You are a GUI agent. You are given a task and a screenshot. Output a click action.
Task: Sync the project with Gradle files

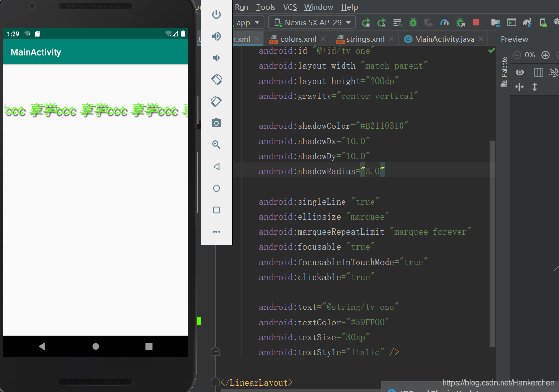(x=527, y=23)
